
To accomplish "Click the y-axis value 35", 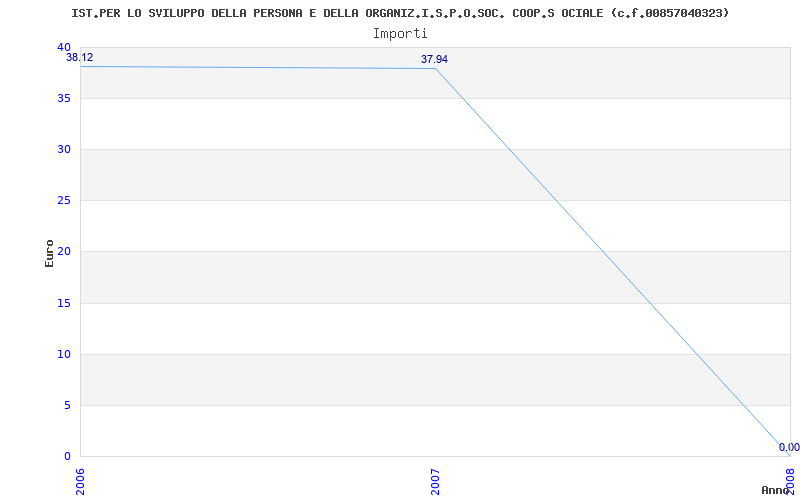I will (64, 98).
